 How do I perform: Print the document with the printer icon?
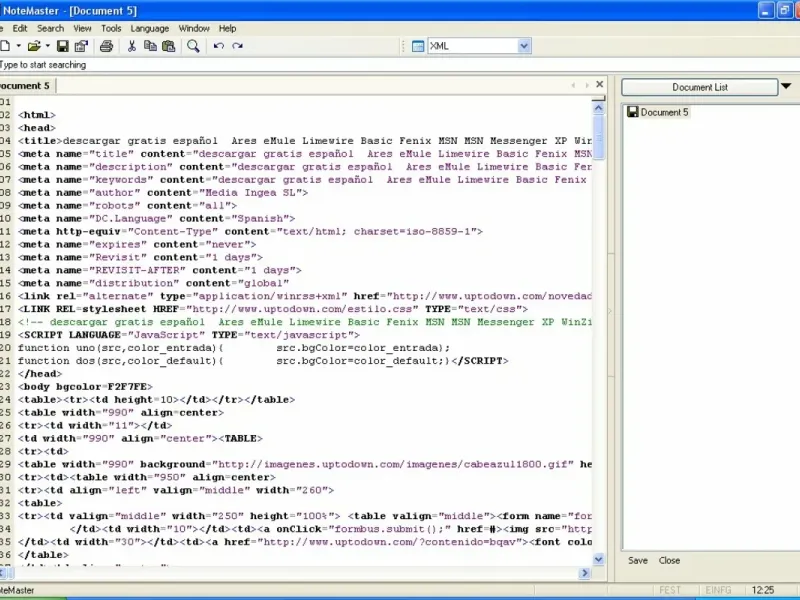(x=106, y=46)
